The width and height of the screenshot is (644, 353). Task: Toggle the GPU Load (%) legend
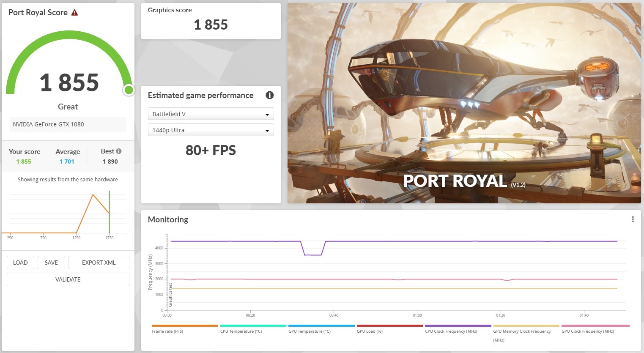[x=389, y=329]
